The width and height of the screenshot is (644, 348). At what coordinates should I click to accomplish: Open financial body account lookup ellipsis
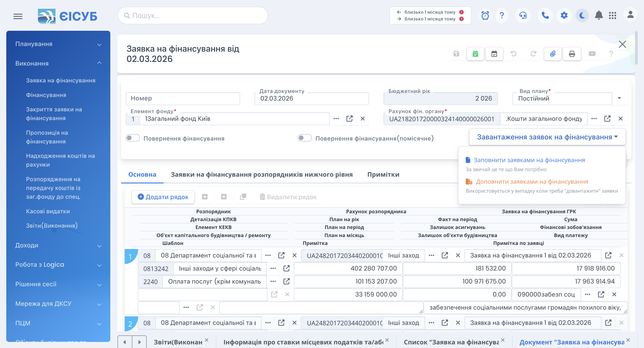click(x=594, y=119)
